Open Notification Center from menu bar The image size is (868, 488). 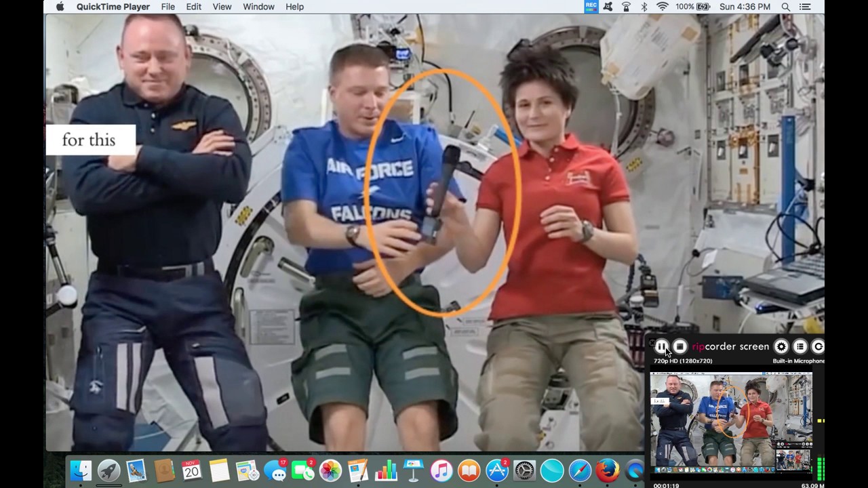tap(805, 7)
